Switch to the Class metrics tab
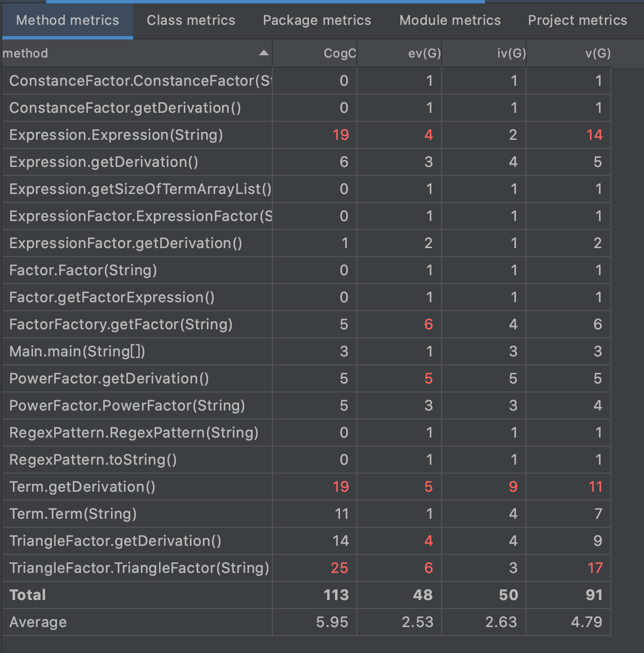 coord(191,20)
